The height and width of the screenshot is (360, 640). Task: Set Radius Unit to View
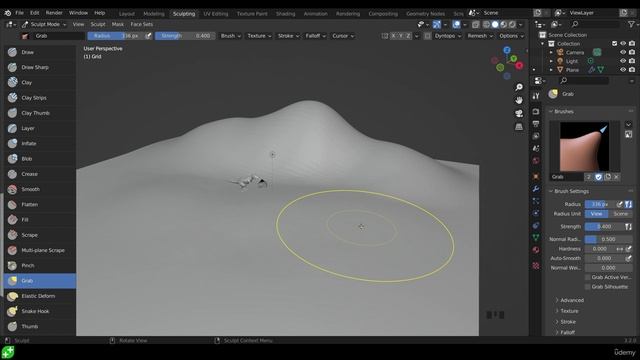(x=596, y=214)
